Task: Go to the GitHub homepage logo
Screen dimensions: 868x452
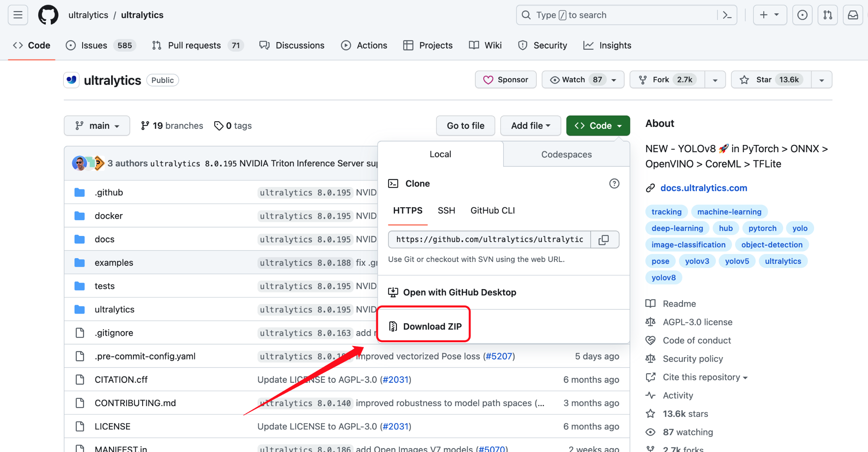Action: (x=48, y=15)
